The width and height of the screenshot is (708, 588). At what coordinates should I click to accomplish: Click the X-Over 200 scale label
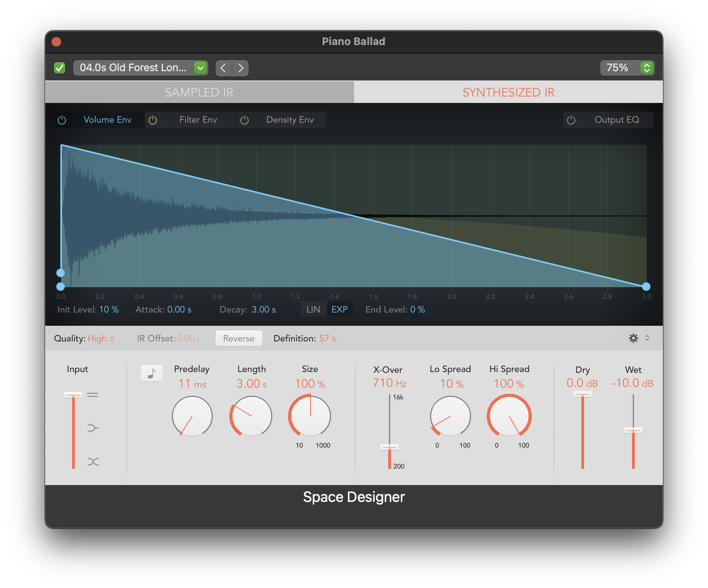(399, 466)
